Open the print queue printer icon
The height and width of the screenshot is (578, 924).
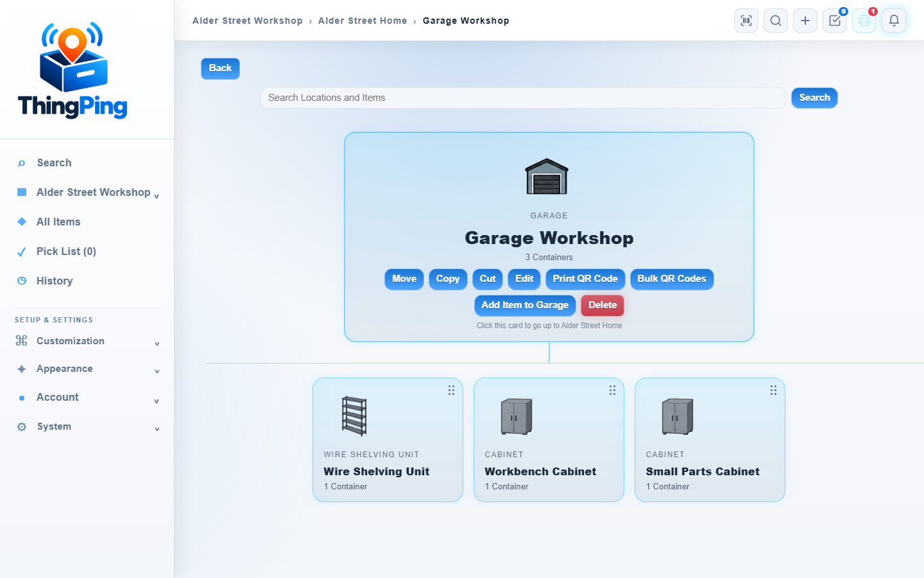coord(864,21)
